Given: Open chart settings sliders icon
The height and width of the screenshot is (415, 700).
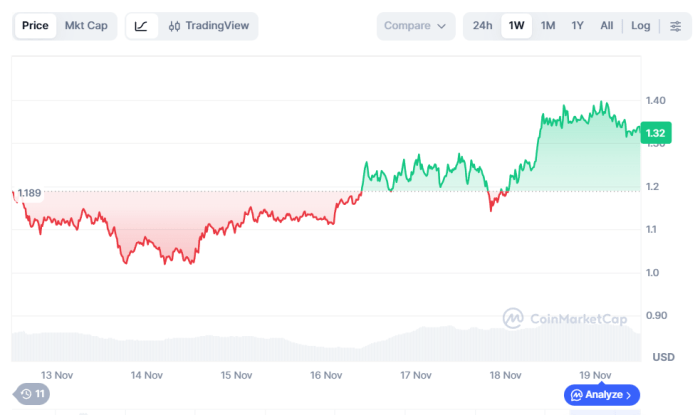Looking at the screenshot, I should point(675,26).
